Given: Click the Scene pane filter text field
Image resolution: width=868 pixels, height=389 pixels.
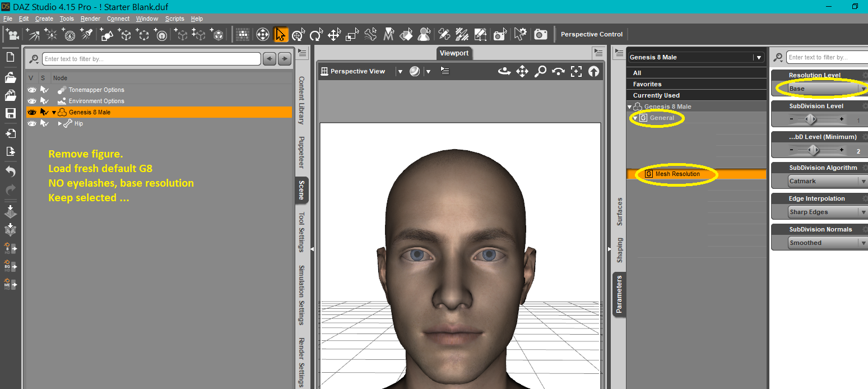Looking at the screenshot, I should pyautogui.click(x=151, y=59).
